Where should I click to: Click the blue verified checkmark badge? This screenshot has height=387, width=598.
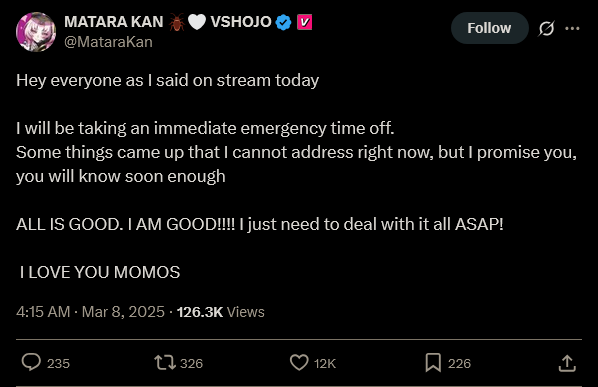(x=283, y=22)
